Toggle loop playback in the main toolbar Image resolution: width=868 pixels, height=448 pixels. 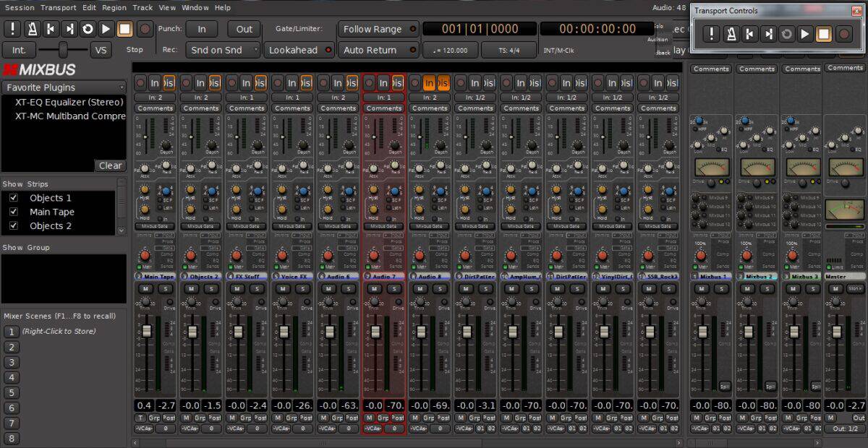point(88,29)
